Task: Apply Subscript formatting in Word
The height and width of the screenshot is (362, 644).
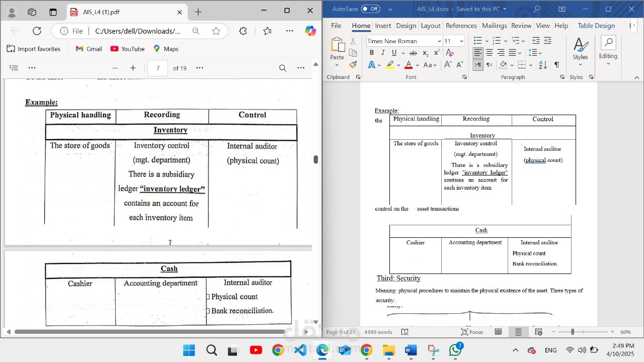Action: pyautogui.click(x=425, y=53)
